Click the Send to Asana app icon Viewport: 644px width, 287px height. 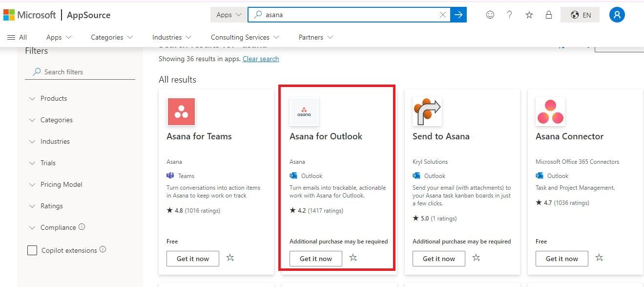pos(427,111)
